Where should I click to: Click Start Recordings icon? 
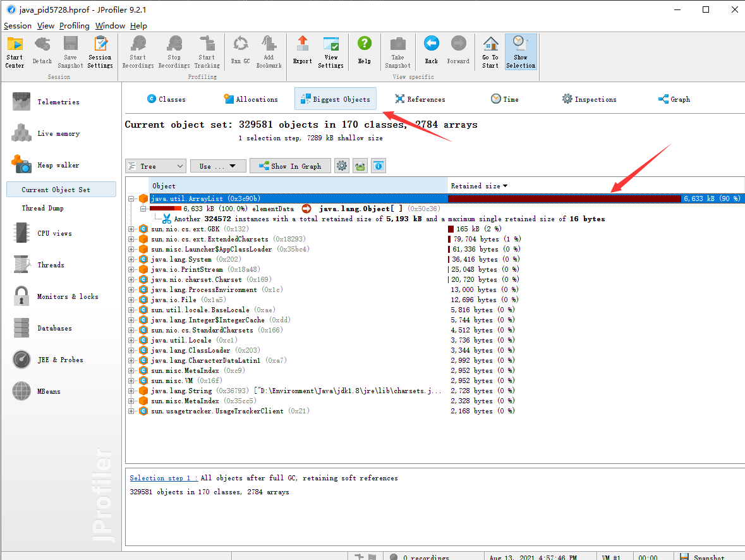138,52
